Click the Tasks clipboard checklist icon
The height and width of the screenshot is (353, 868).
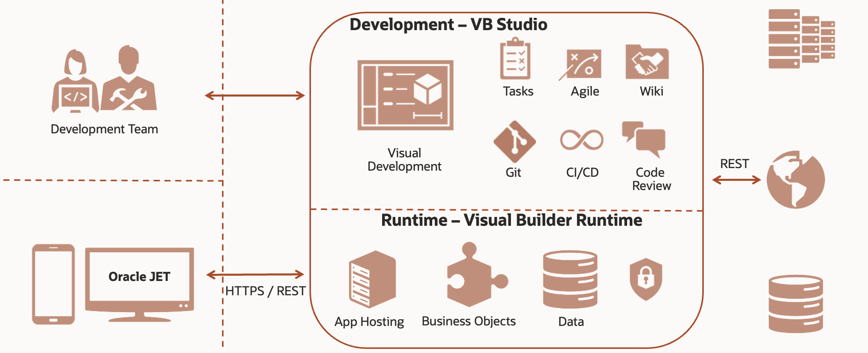(515, 60)
